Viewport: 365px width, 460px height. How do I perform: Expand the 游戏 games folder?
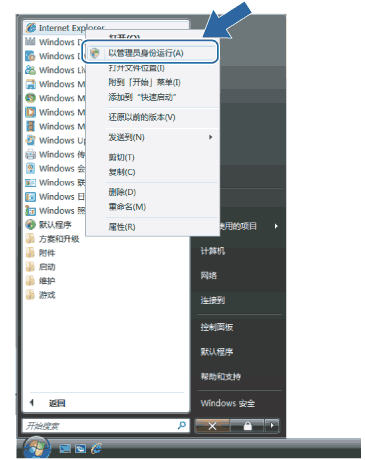(x=40, y=295)
